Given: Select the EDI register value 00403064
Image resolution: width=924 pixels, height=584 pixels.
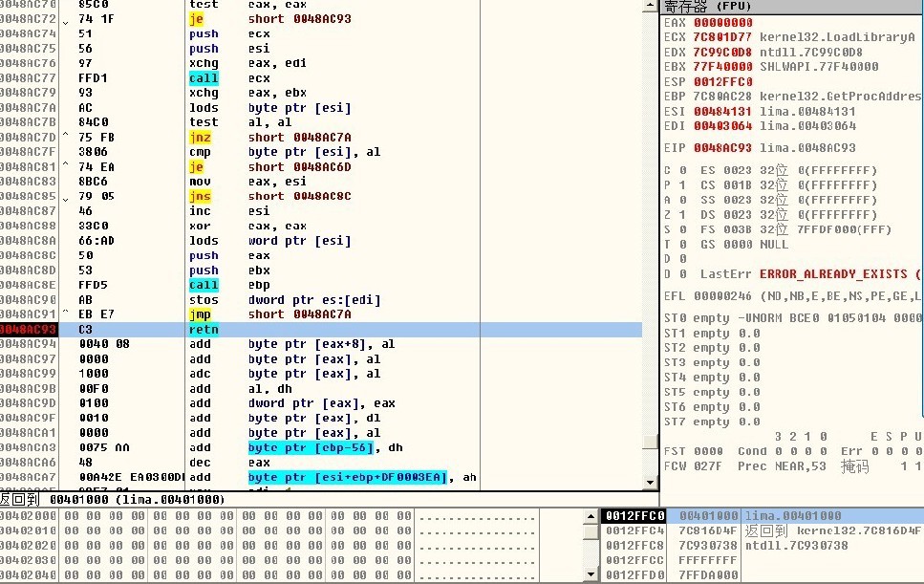Looking at the screenshot, I should click(723, 126).
